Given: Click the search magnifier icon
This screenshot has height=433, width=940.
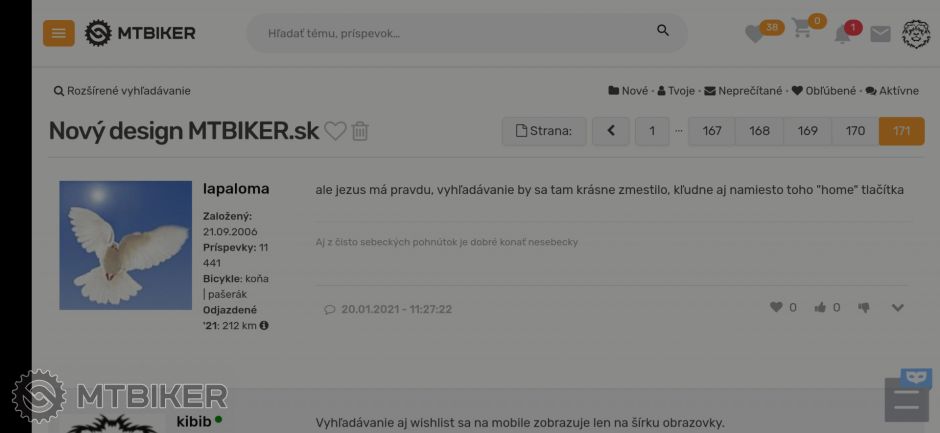Looking at the screenshot, I should (x=662, y=31).
